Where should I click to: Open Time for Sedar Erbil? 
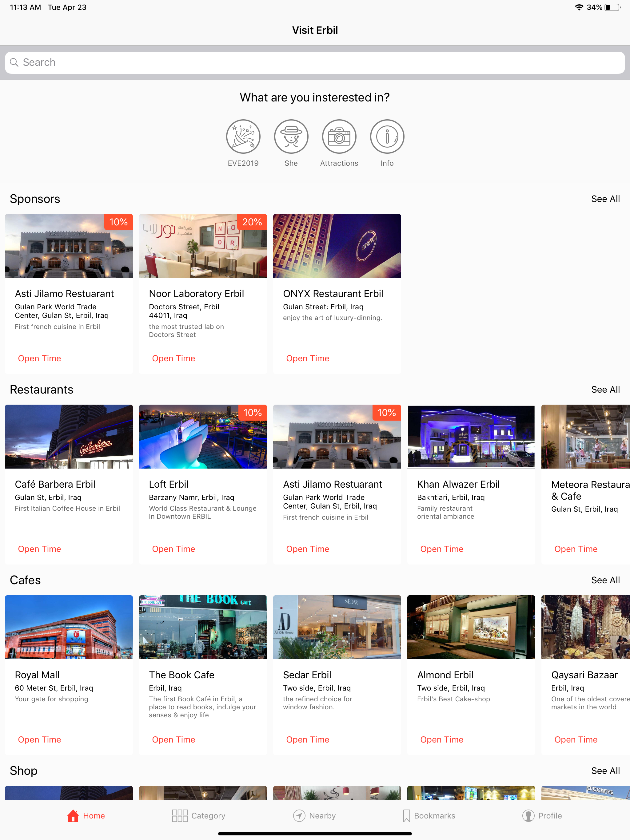308,740
